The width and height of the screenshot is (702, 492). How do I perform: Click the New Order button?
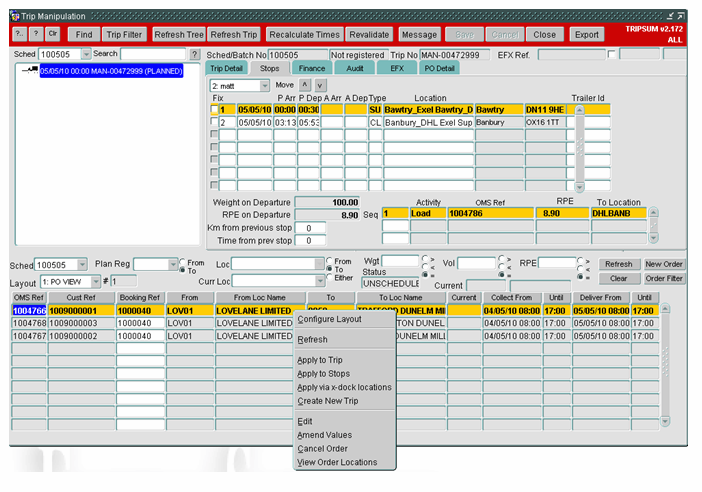click(664, 264)
